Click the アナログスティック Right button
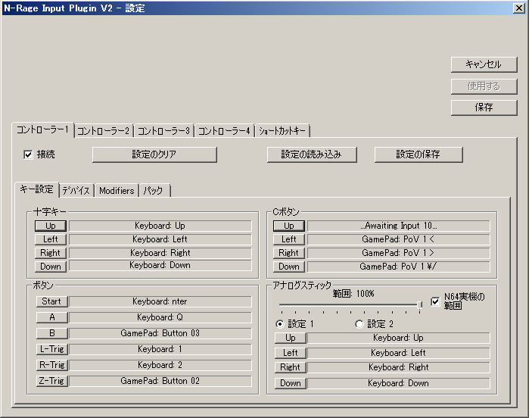Screen dimensions: 532x418 tap(291, 367)
